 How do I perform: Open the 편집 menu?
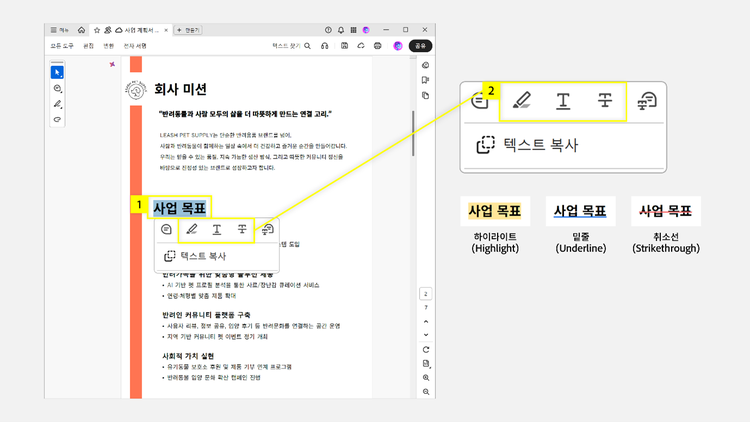(x=88, y=46)
